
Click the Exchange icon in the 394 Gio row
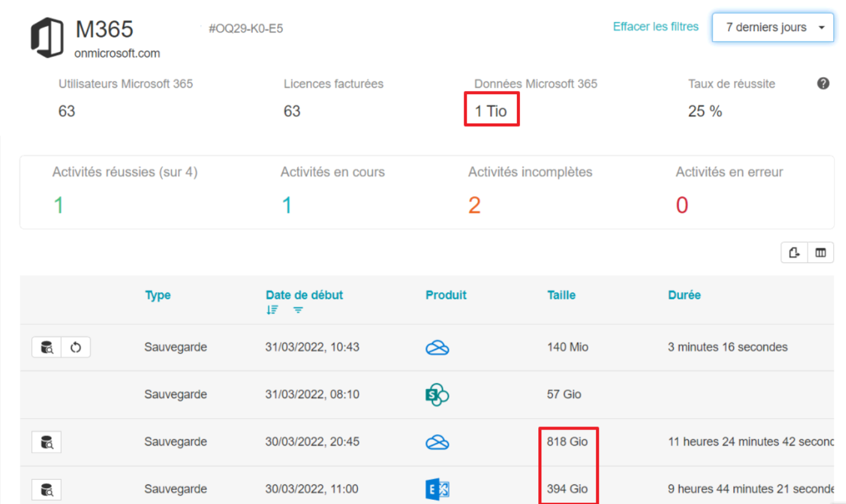tap(437, 489)
